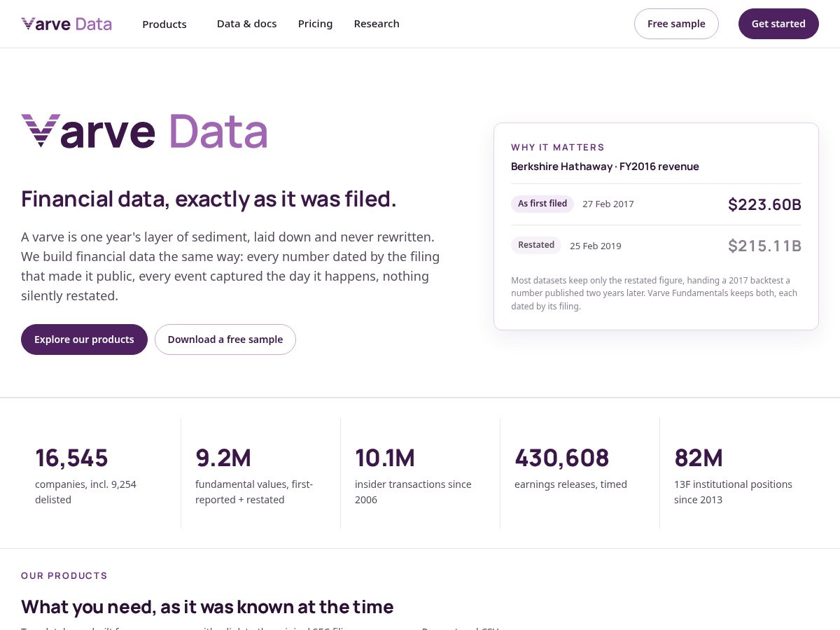Viewport: 840px width, 630px height.
Task: Click the 25 Feb 2019 filing date
Action: (x=596, y=246)
